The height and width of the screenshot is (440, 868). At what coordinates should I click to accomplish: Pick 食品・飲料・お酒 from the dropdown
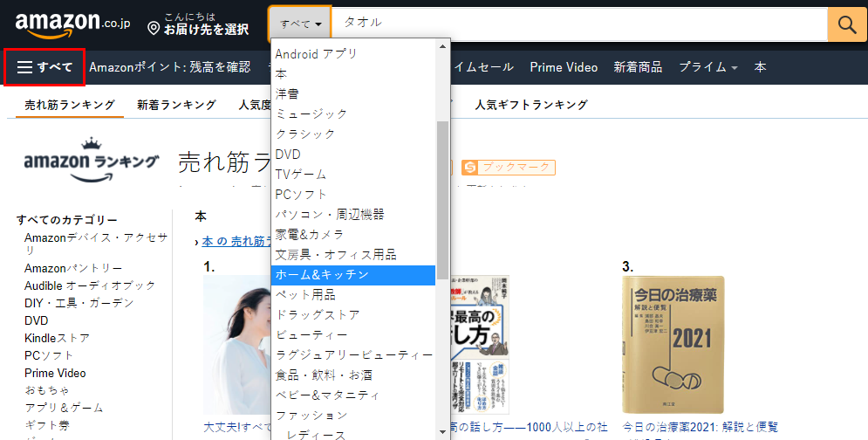pyautogui.click(x=353, y=375)
